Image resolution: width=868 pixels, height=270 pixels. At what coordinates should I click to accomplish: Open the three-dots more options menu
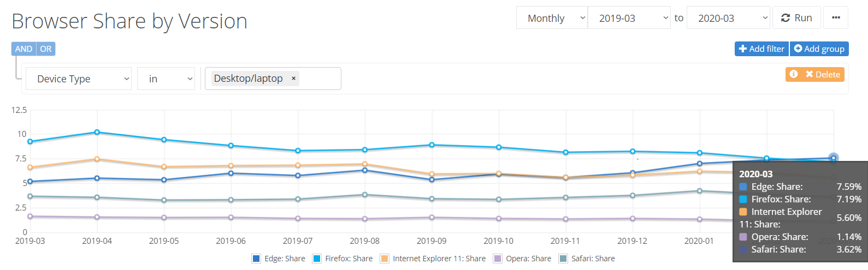tap(836, 18)
